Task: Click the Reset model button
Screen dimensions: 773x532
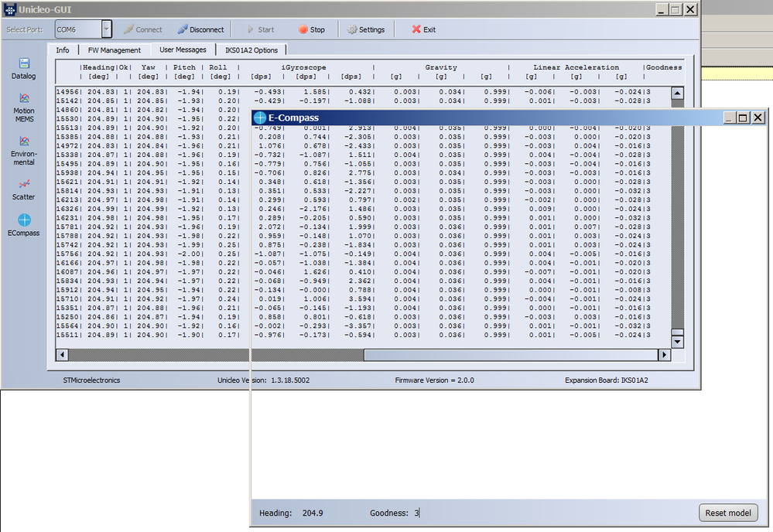Action: tap(728, 513)
